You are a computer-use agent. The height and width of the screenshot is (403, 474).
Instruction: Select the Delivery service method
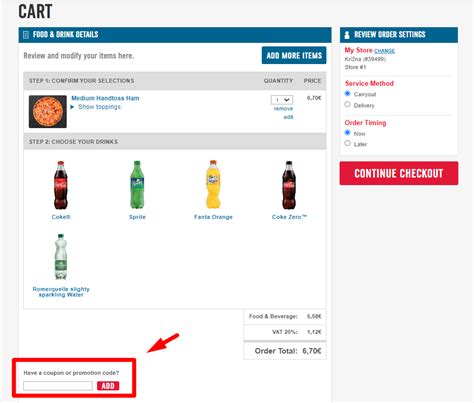347,105
